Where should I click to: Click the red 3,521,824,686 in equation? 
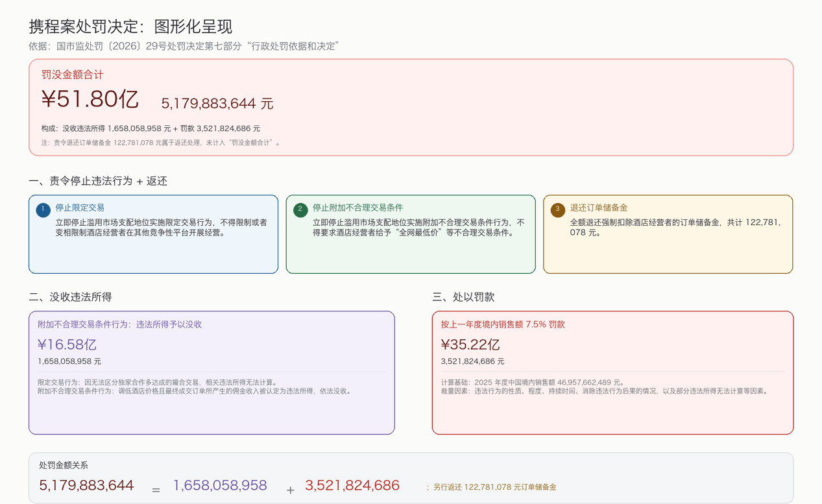pos(352,485)
